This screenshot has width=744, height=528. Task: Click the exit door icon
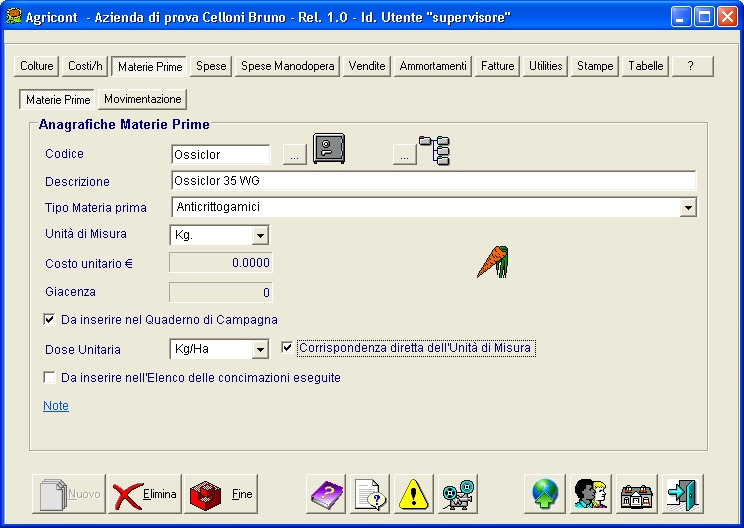(x=682, y=494)
